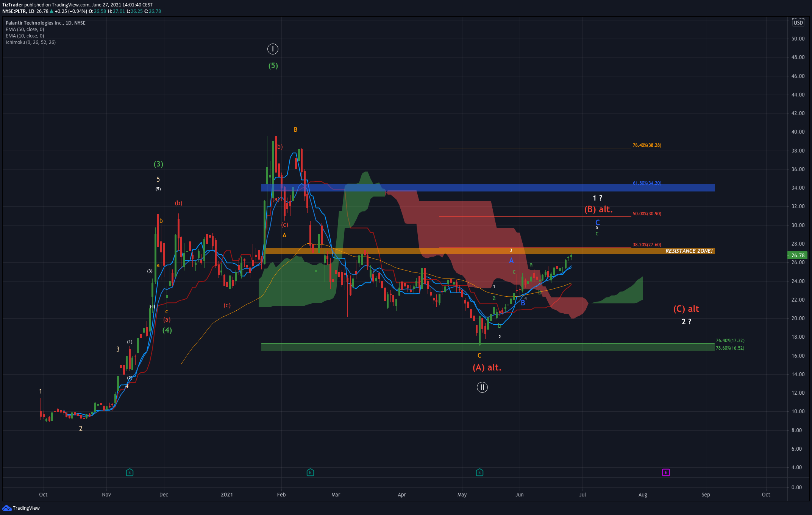
Task: Click the 76.40%(38.28) Fibonacci label
Action: (x=647, y=145)
